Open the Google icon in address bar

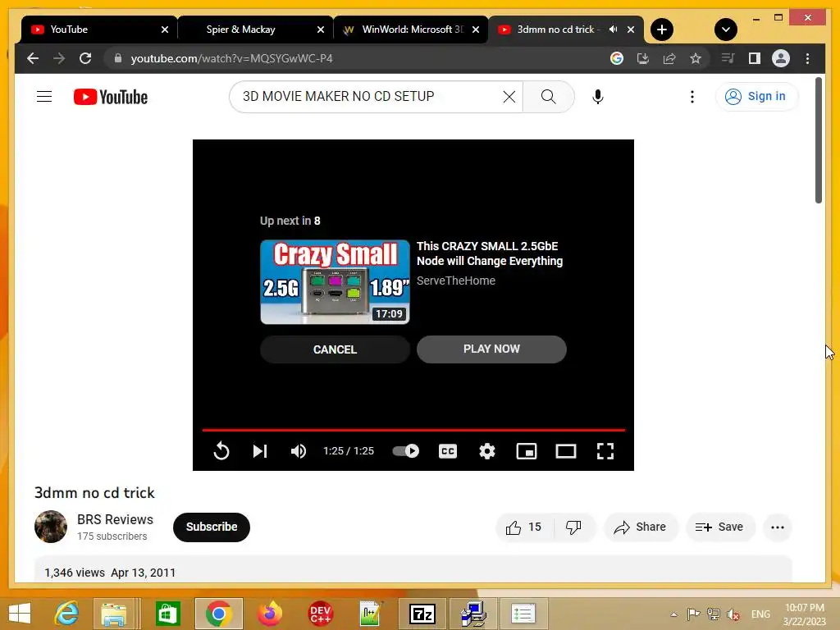click(x=617, y=58)
